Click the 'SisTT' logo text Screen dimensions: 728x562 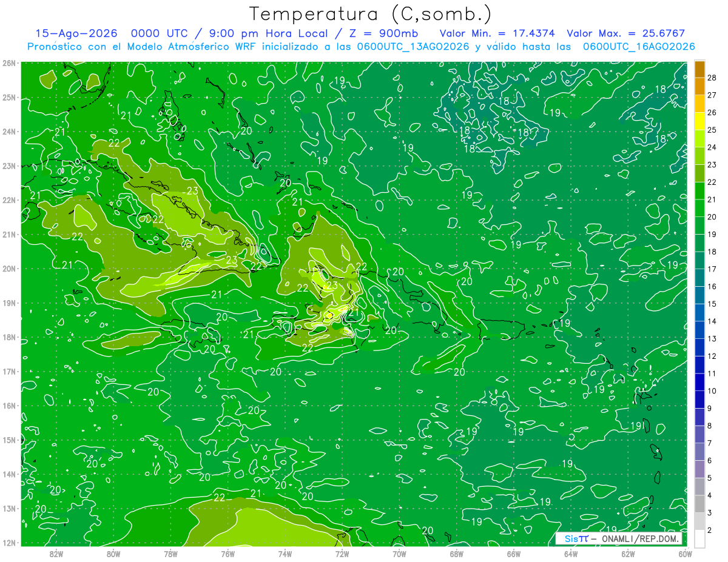(x=576, y=538)
